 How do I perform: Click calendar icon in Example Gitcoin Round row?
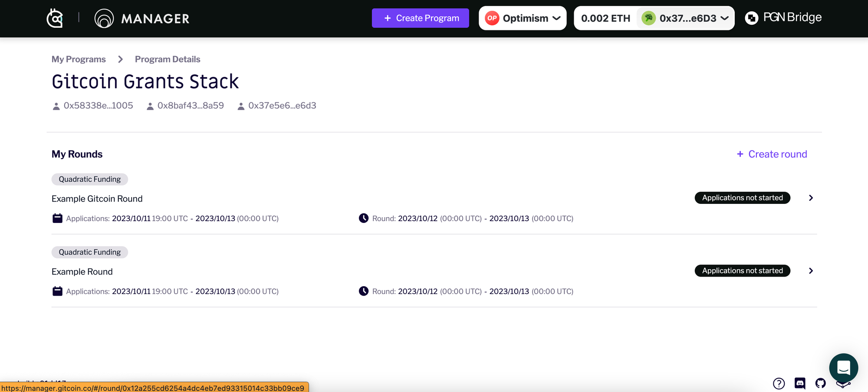pos(57,218)
